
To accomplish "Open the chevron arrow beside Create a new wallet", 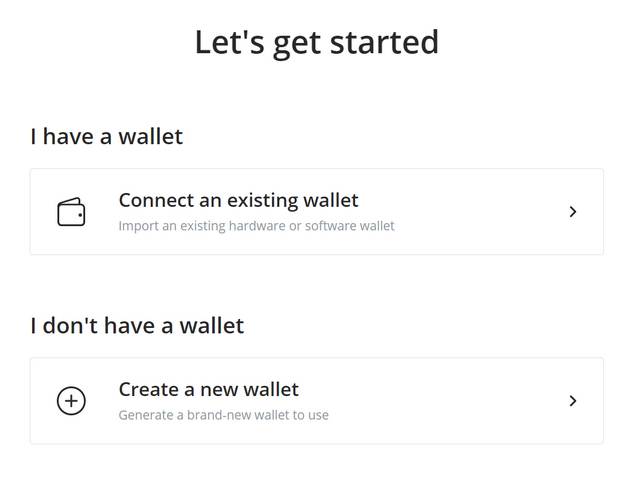I will pyautogui.click(x=573, y=401).
